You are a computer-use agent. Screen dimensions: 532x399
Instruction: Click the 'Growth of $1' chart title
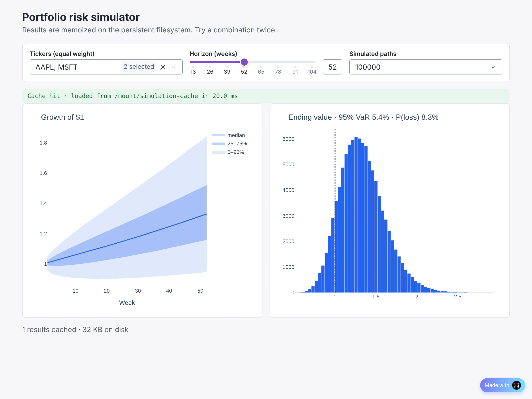coord(63,117)
